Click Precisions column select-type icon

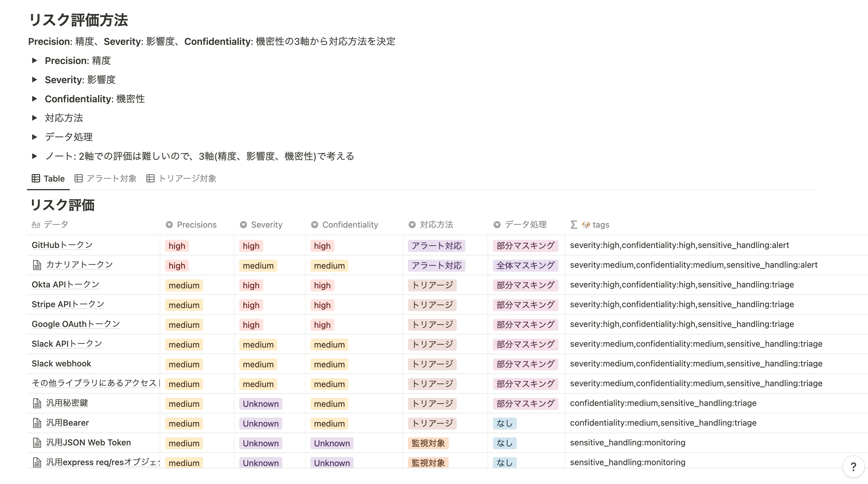pos(169,225)
